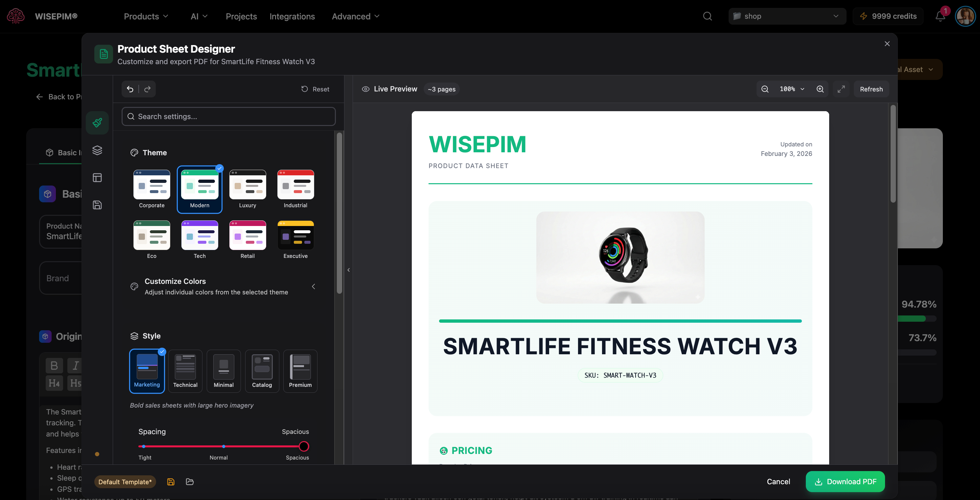Open the shop selector dropdown

[x=787, y=16]
